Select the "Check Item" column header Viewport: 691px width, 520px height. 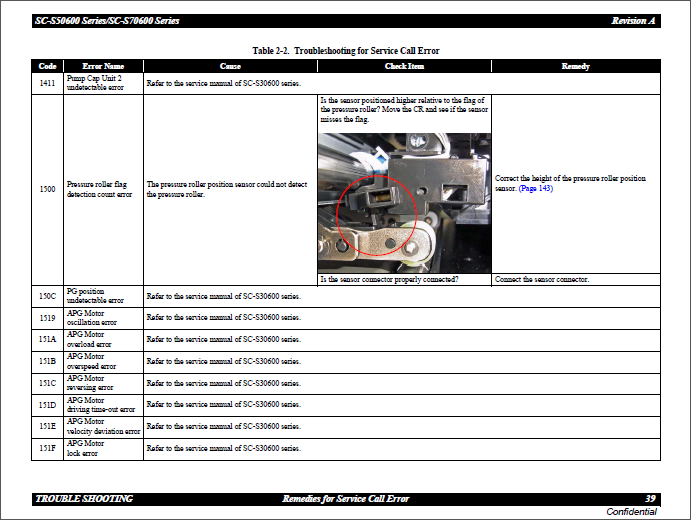[x=404, y=66]
